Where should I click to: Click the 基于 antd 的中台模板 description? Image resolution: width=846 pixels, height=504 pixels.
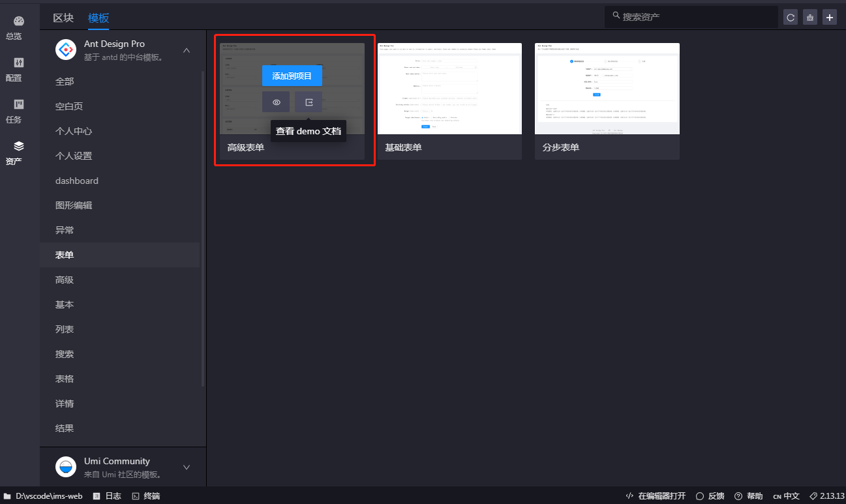pyautogui.click(x=123, y=57)
